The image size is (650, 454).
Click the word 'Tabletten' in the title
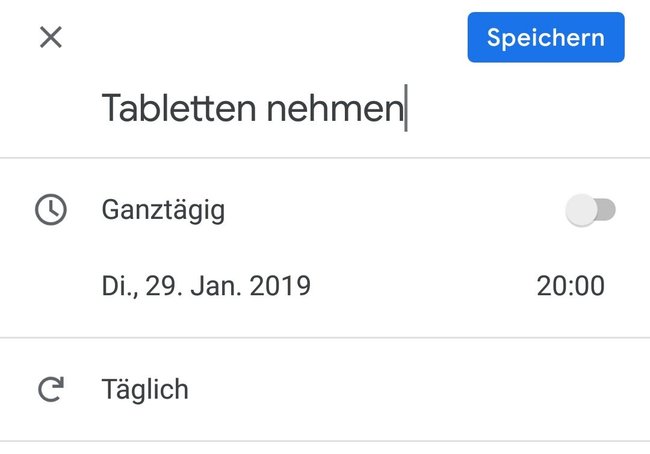179,108
